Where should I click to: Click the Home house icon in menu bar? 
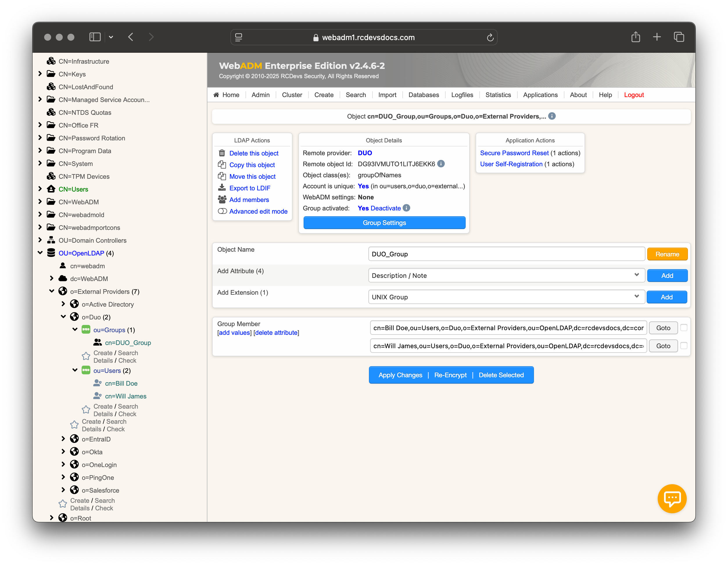pyautogui.click(x=216, y=95)
